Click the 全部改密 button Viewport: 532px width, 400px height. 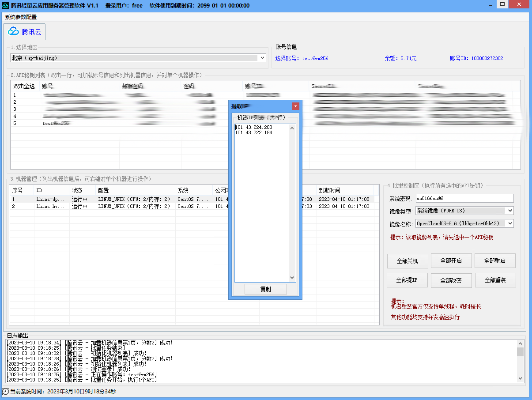pos(451,280)
